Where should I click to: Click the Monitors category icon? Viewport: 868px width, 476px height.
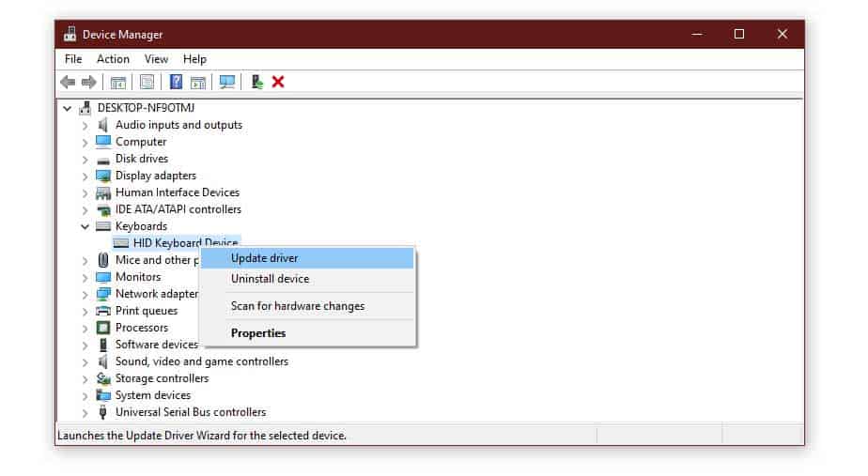(x=103, y=277)
